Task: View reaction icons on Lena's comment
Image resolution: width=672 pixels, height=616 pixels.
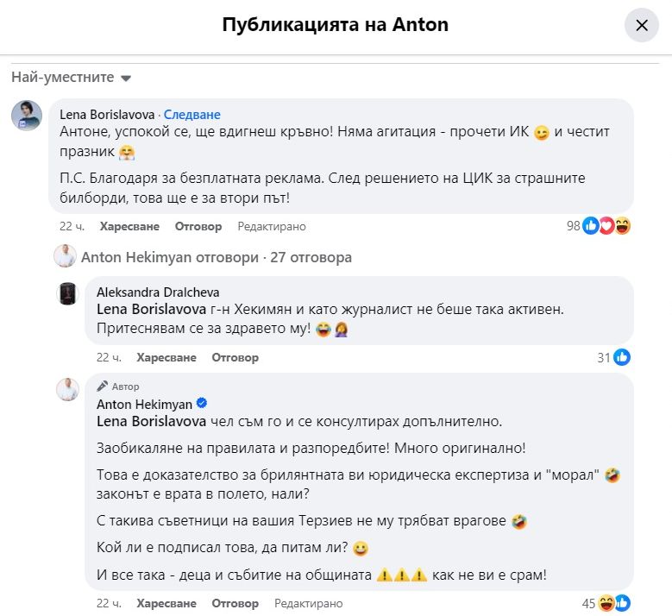Action: pyautogui.click(x=607, y=226)
